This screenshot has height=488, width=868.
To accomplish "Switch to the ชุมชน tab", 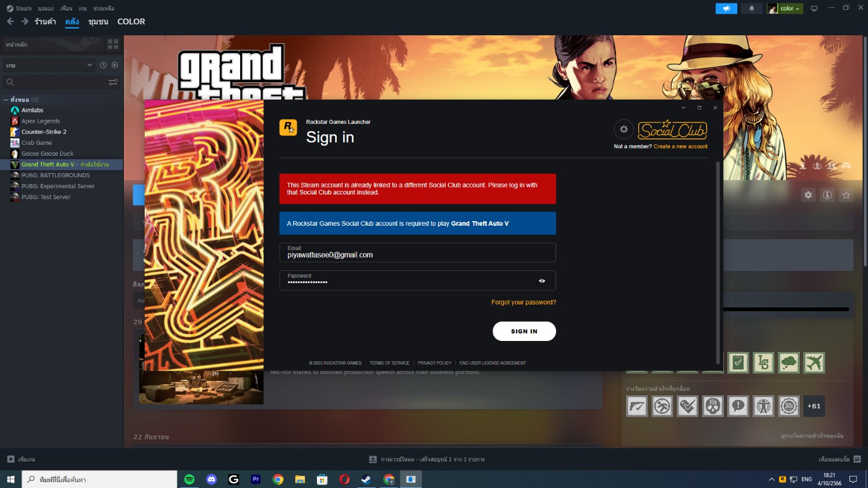I will pyautogui.click(x=98, y=21).
